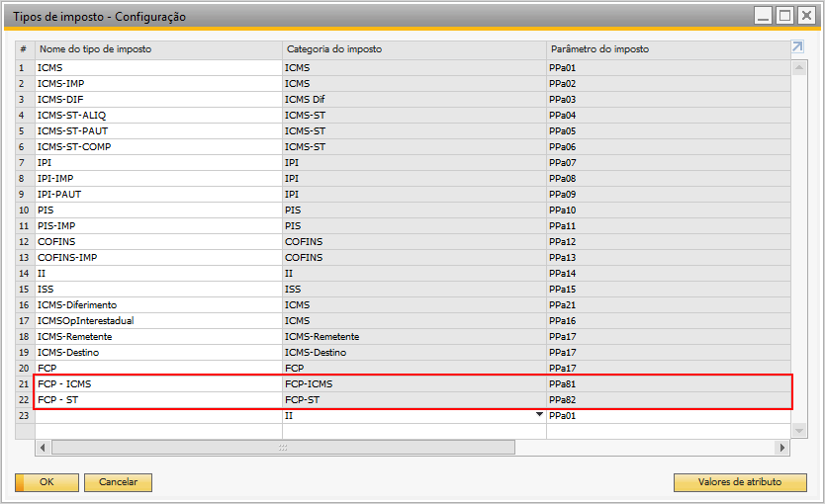Select the PPa82 parameter cell
825x504 pixels.
[x=669, y=400]
